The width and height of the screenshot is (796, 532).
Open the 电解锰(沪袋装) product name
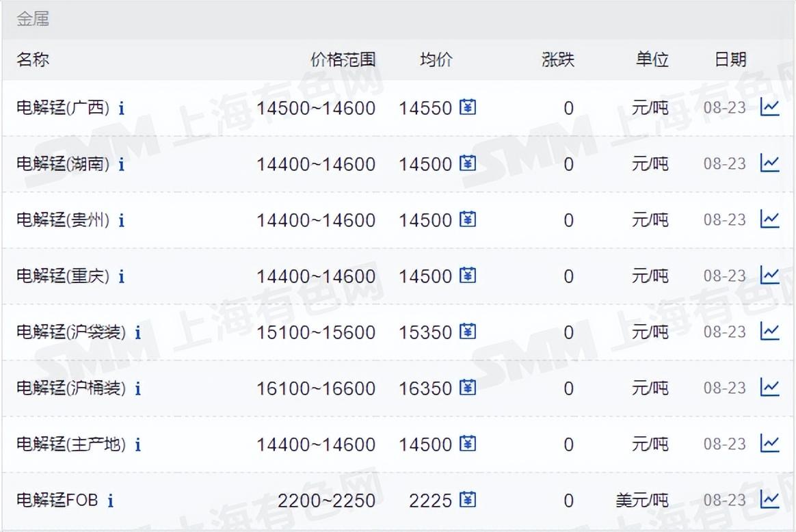pos(71,332)
